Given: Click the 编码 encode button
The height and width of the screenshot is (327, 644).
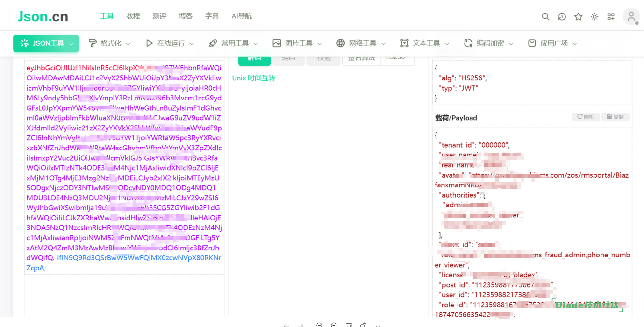Looking at the screenshot, I should [288, 61].
